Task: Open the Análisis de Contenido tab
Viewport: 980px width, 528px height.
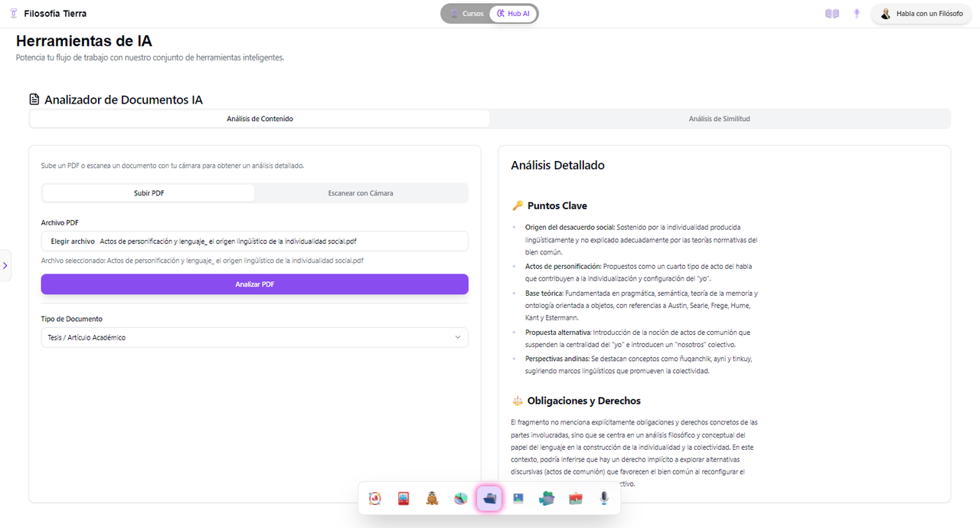Action: tap(260, 119)
